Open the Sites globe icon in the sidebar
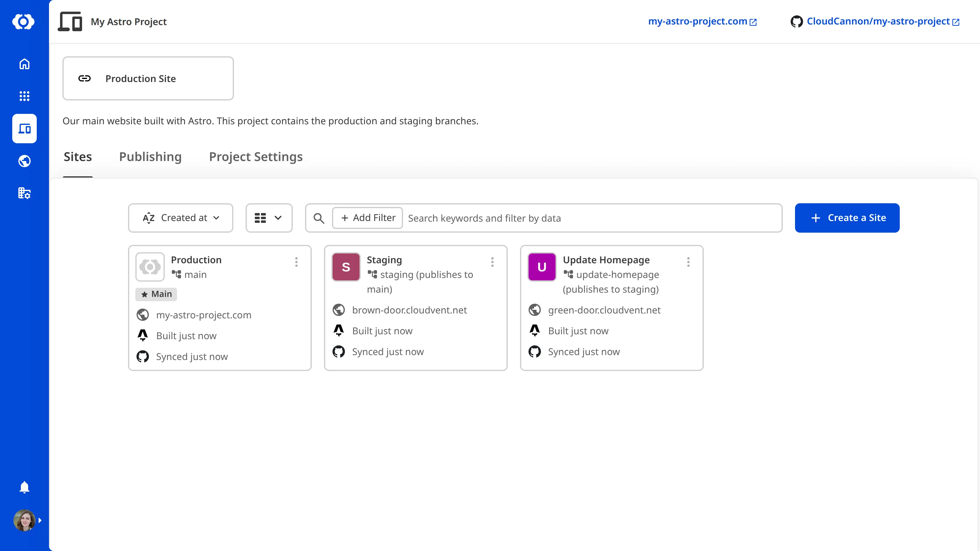This screenshot has height=551, width=980. [24, 161]
